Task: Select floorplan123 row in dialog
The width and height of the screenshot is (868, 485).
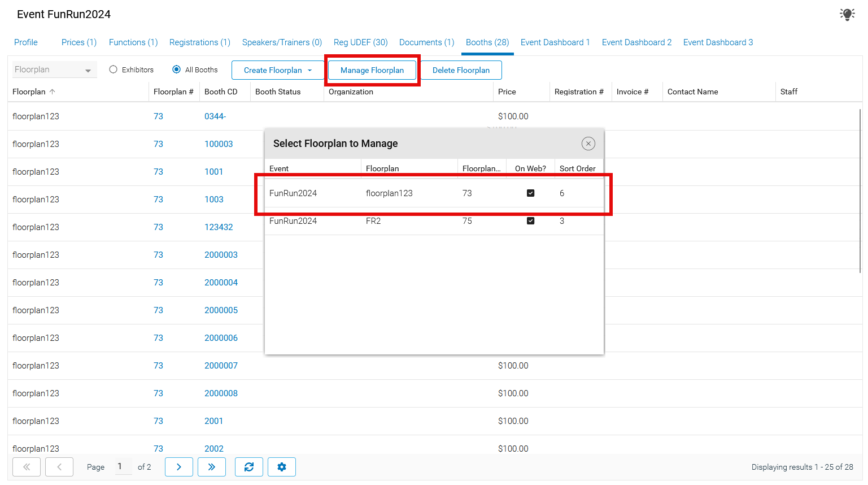Action: pyautogui.click(x=434, y=193)
